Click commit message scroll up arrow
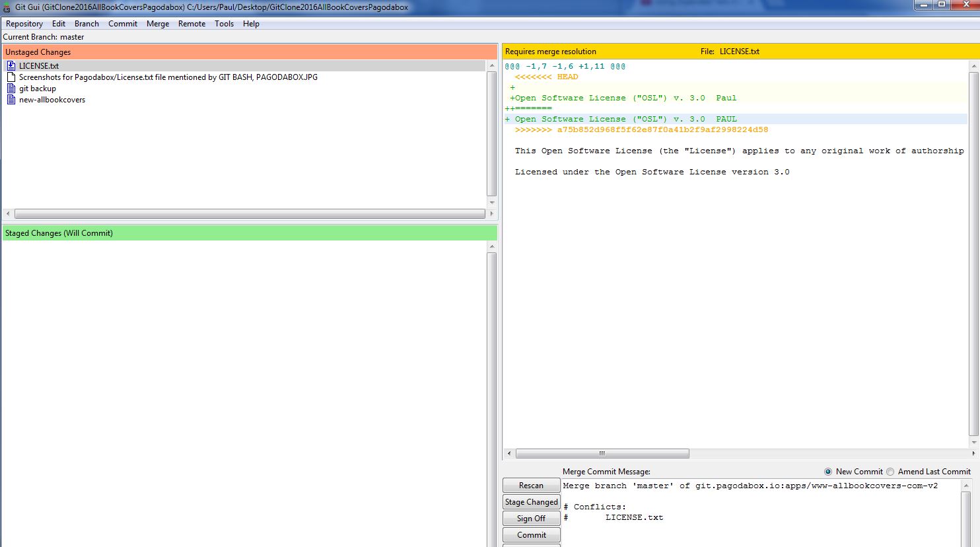Viewport: 980px width, 547px height. (x=967, y=485)
